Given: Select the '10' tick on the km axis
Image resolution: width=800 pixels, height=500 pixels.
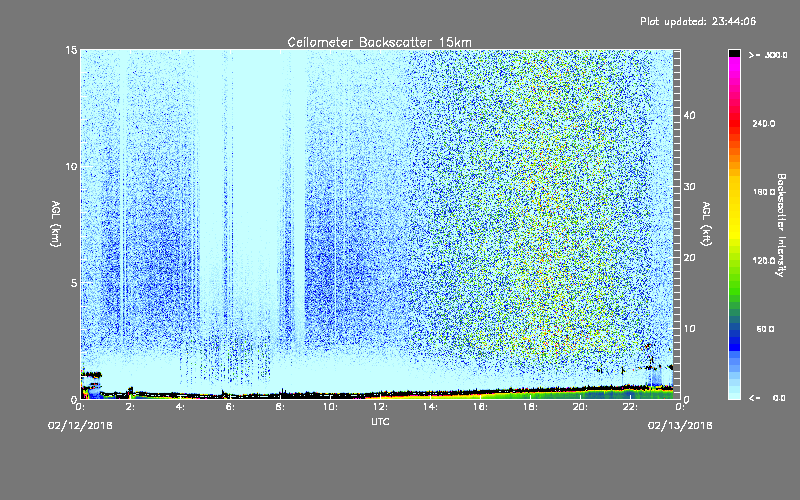Looking at the screenshot, I should tap(71, 166).
